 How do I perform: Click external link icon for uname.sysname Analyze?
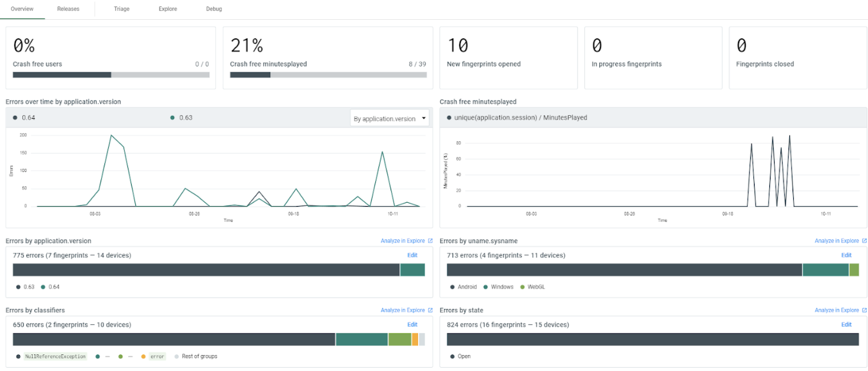[864, 241]
